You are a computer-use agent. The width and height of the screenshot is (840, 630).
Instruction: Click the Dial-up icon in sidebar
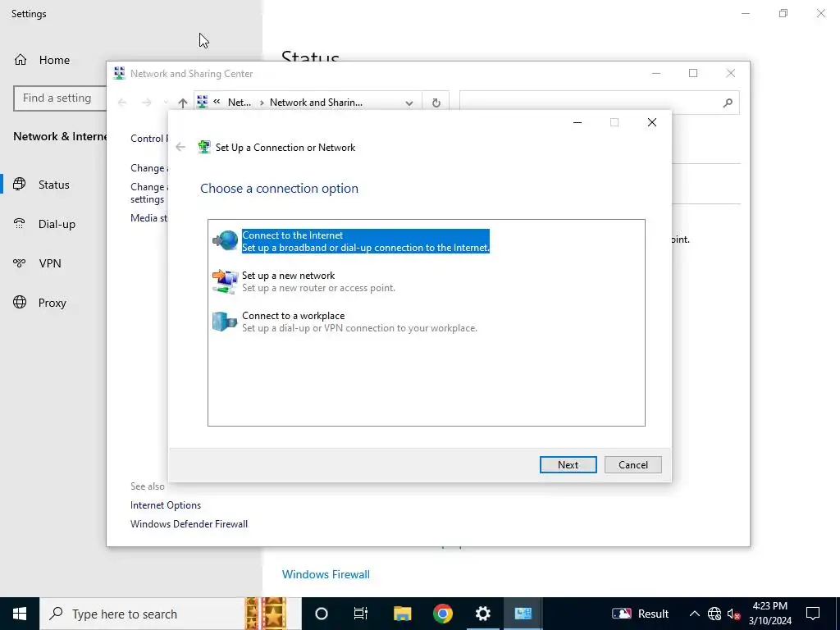point(20,224)
